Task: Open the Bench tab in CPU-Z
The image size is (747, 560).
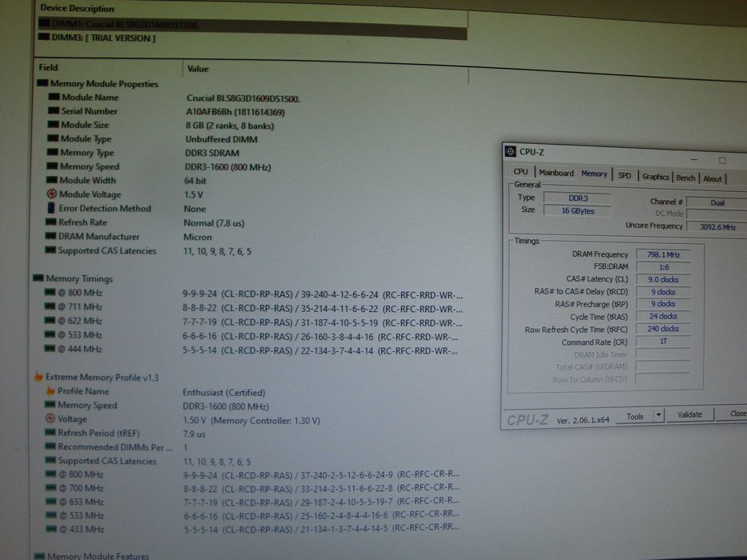Action: 685,177
